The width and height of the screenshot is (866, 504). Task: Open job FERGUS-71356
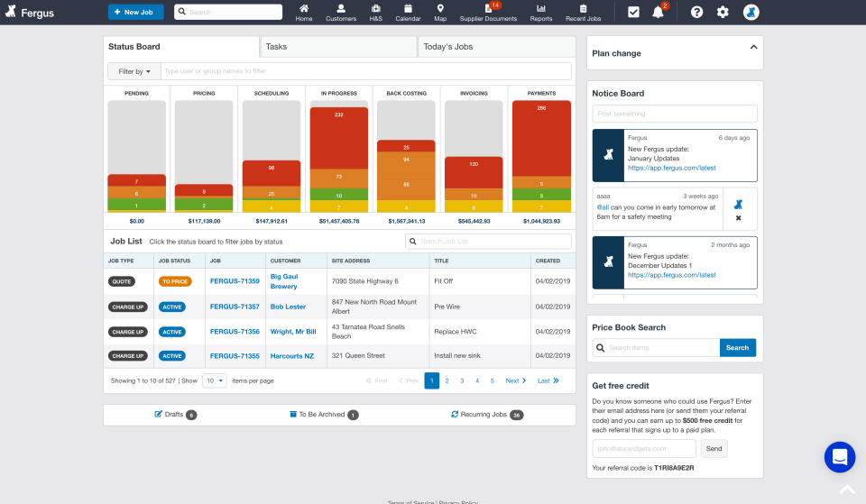pos(235,332)
